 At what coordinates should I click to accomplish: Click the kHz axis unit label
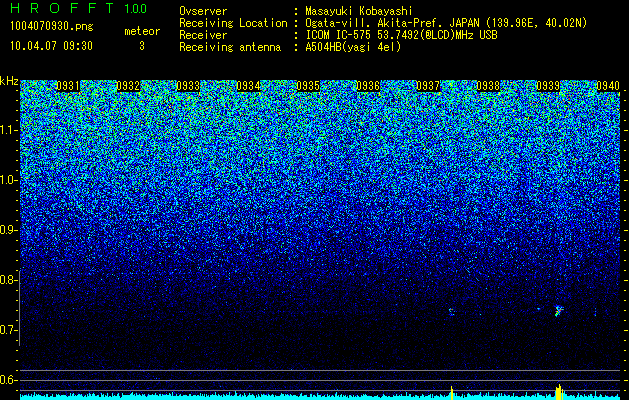(9, 81)
